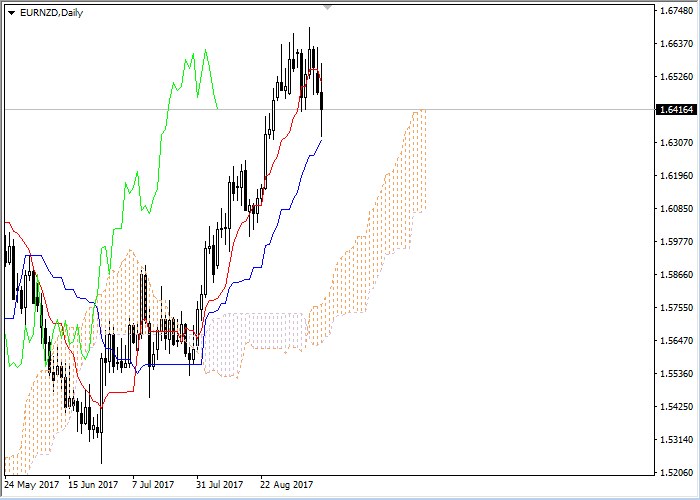Click the chart shift triangle marker at top
Viewport: 700px width, 500px height.
(328, 7)
